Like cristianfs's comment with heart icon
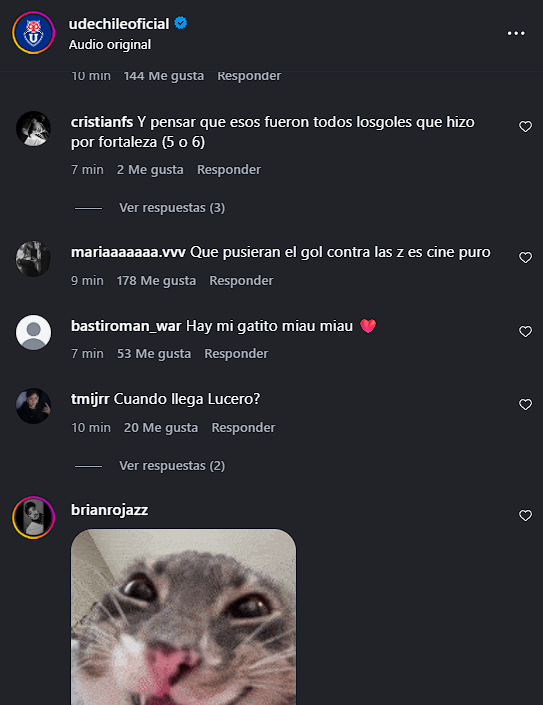The width and height of the screenshot is (543, 705). (525, 126)
